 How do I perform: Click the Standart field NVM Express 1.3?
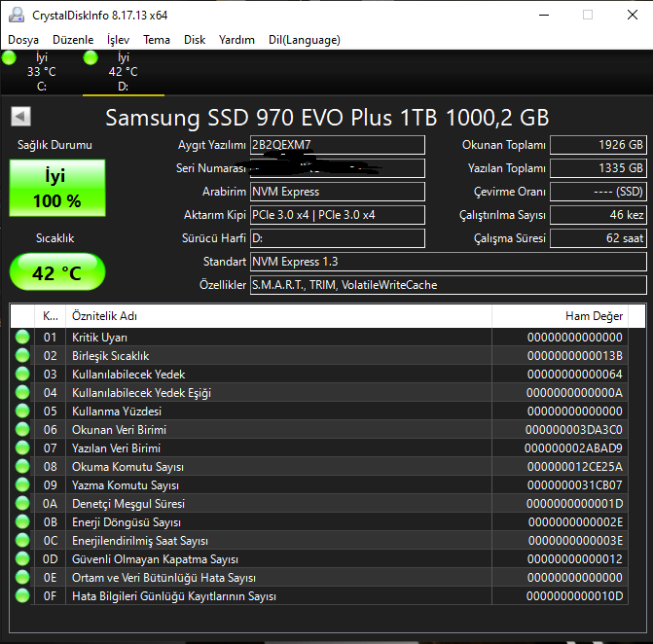coord(448,262)
